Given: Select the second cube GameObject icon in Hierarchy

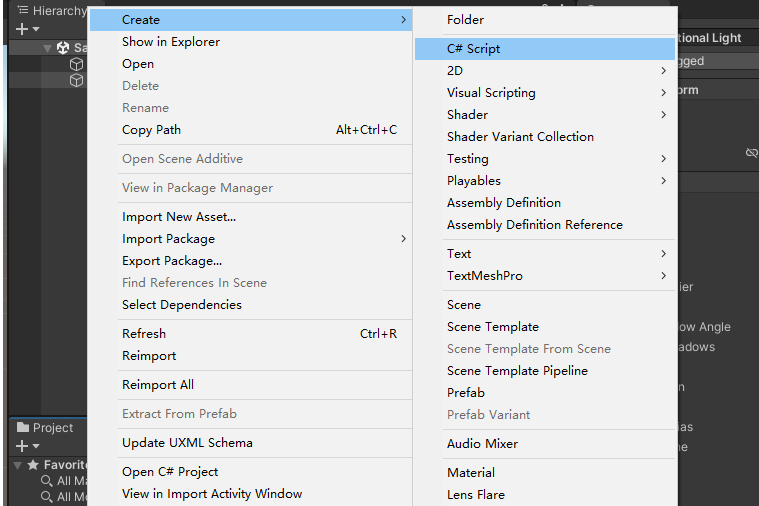Looking at the screenshot, I should pos(76,80).
